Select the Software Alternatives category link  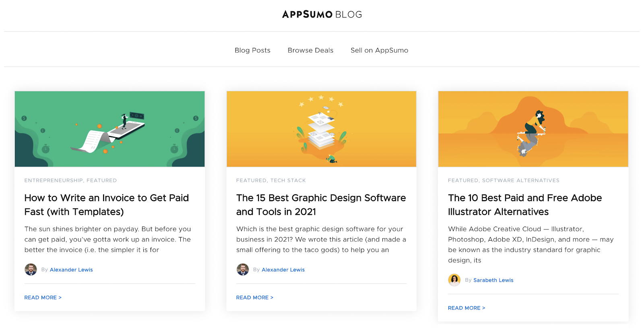(x=521, y=180)
